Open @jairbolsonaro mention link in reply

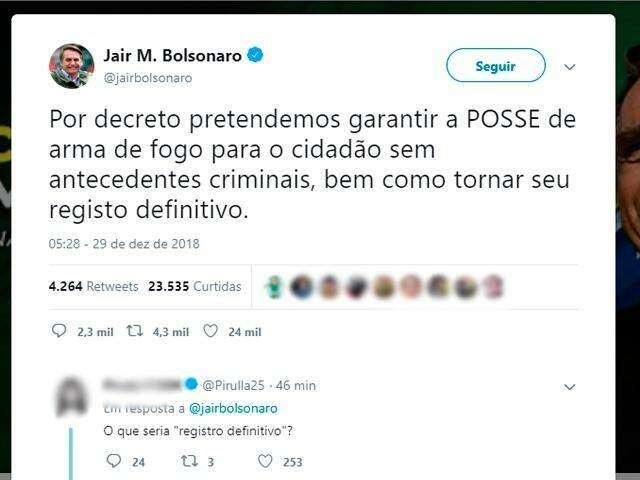[x=233, y=408]
